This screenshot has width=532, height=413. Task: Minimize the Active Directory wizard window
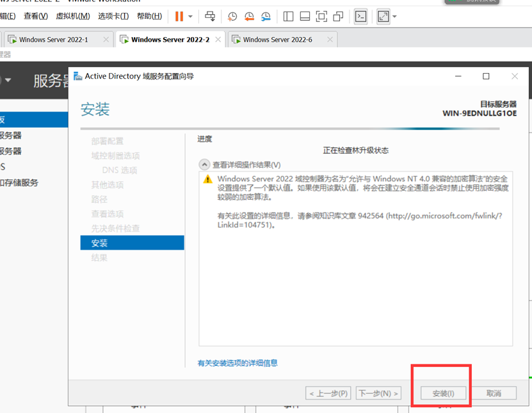point(458,76)
